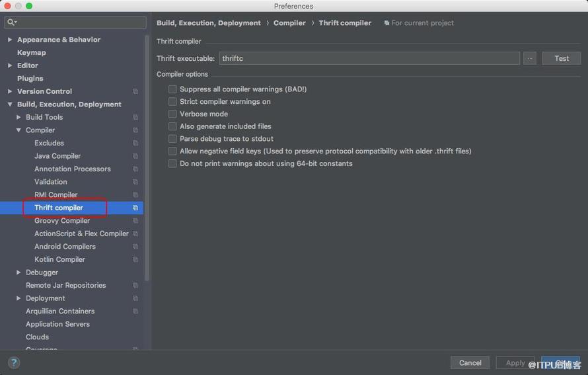Screen dimensions: 588x375
Task: Open Java Compiler settings
Action: tap(57, 156)
